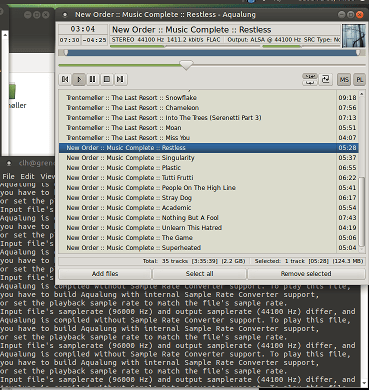Toggle the top repeat button
The height and width of the screenshot is (390, 369).
point(310,76)
